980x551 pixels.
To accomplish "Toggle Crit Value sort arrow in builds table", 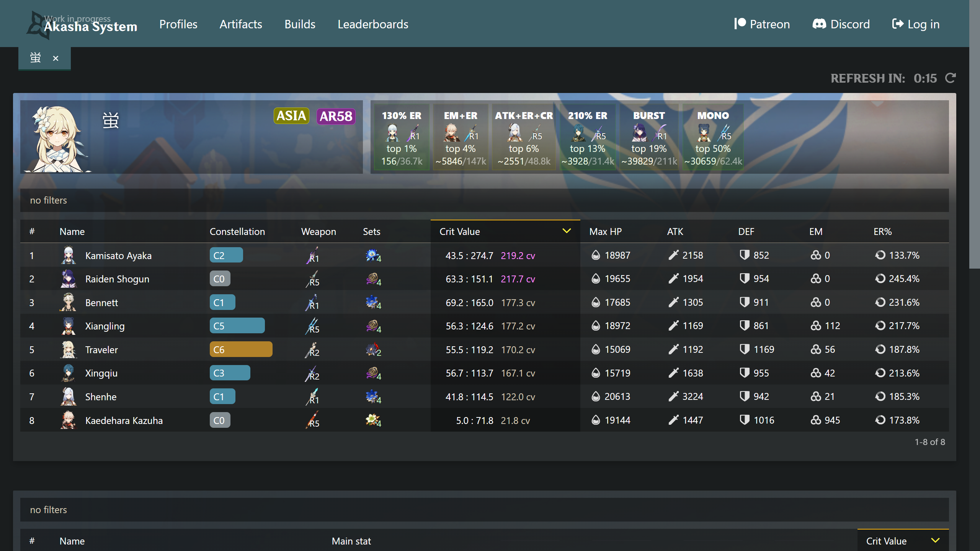I will coord(567,231).
